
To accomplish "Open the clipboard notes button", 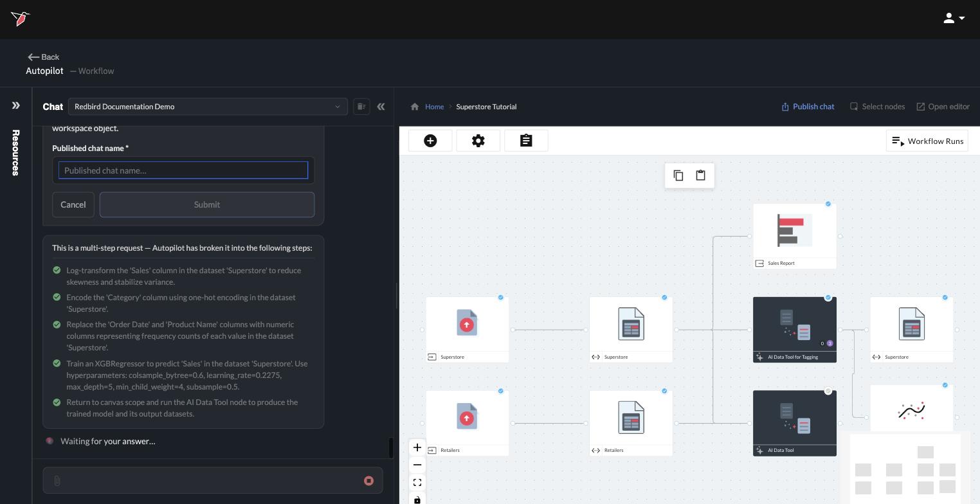I will pyautogui.click(x=526, y=141).
